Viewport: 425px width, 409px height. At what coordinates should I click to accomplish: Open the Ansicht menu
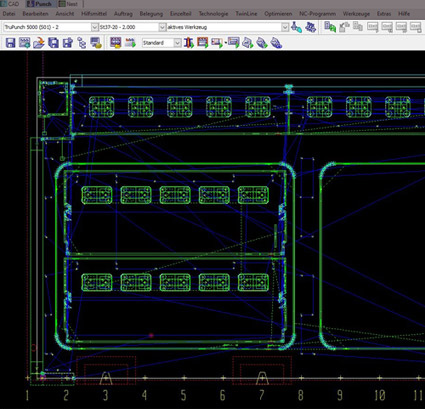(65, 14)
